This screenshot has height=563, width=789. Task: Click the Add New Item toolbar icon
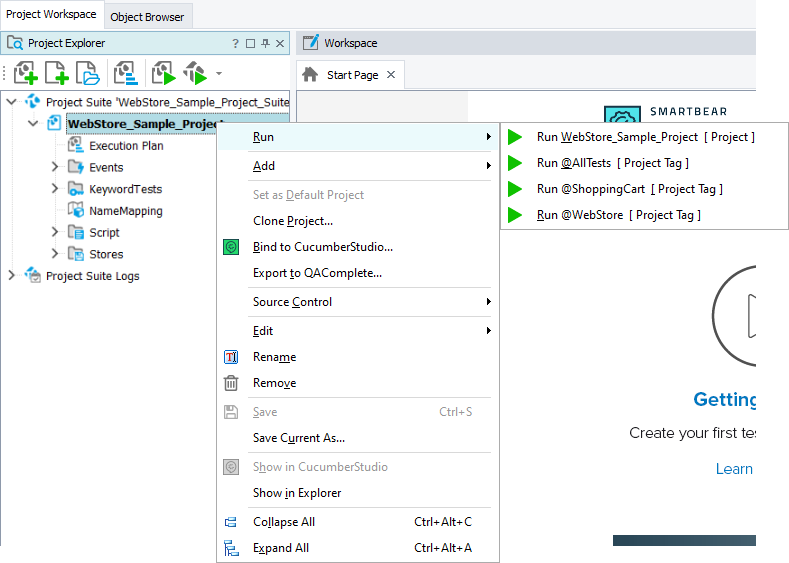coord(57,73)
